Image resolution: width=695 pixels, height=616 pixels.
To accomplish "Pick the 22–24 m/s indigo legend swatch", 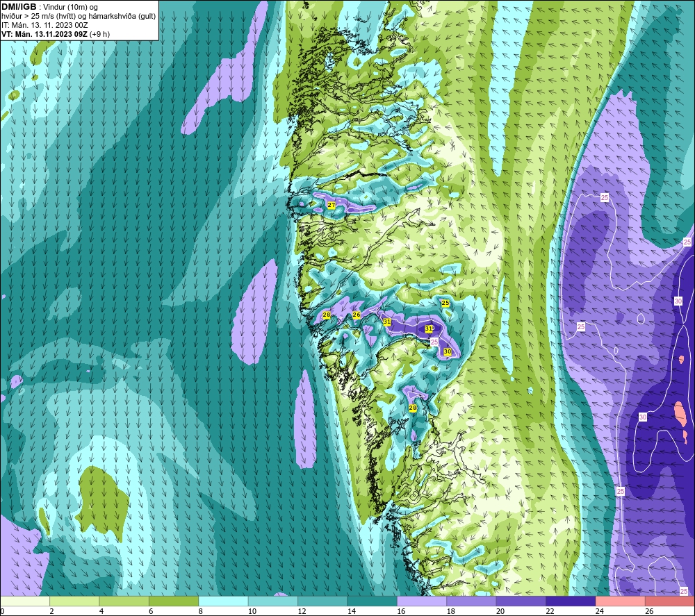I will pos(571,601).
